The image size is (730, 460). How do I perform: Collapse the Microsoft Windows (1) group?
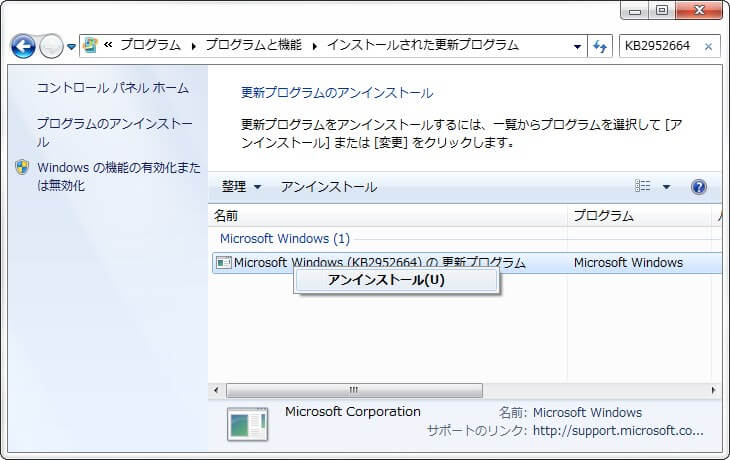285,238
